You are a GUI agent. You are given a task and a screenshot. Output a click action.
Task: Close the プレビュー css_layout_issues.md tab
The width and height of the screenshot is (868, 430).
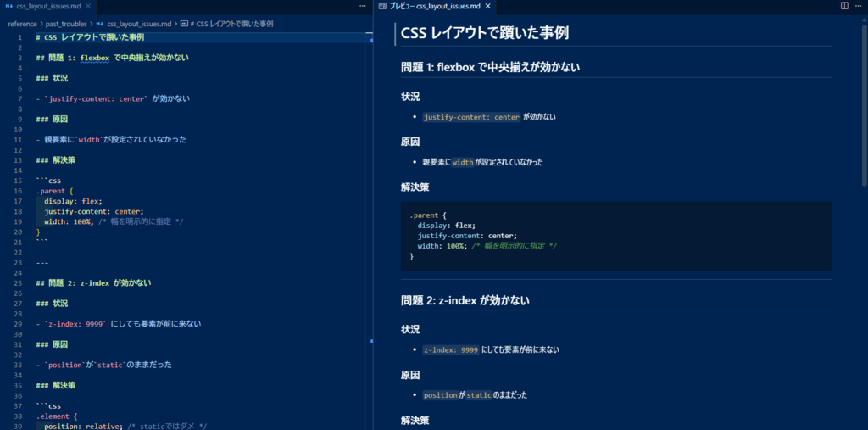(487, 6)
